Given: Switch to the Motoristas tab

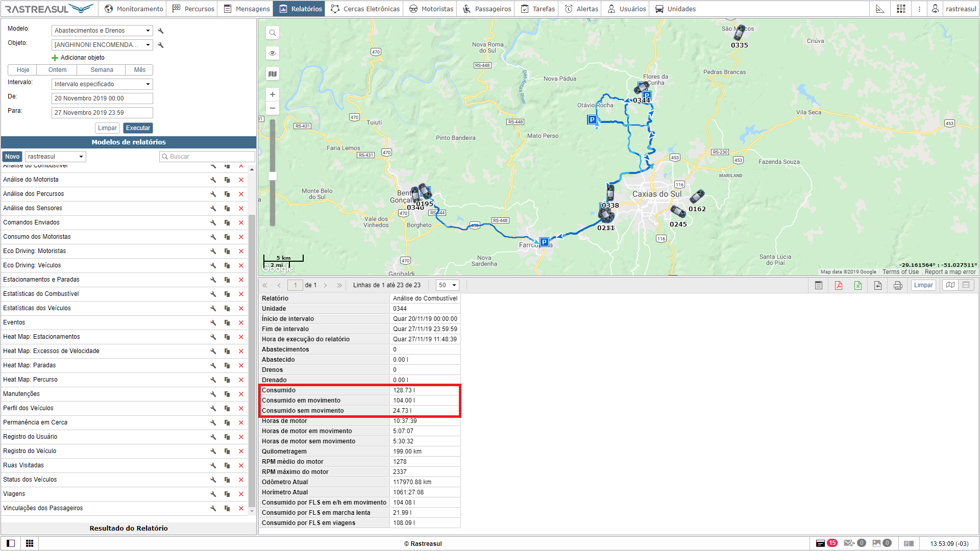Looking at the screenshot, I should pyautogui.click(x=431, y=9).
